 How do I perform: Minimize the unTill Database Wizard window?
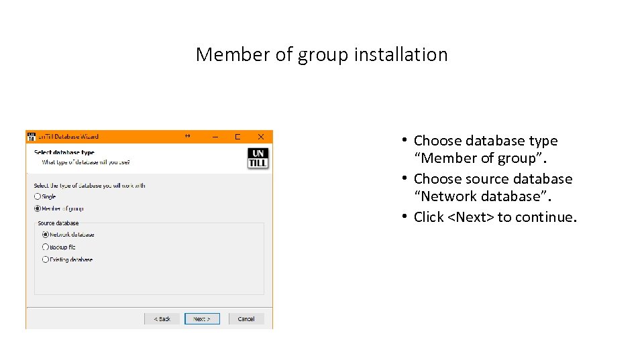(215, 136)
